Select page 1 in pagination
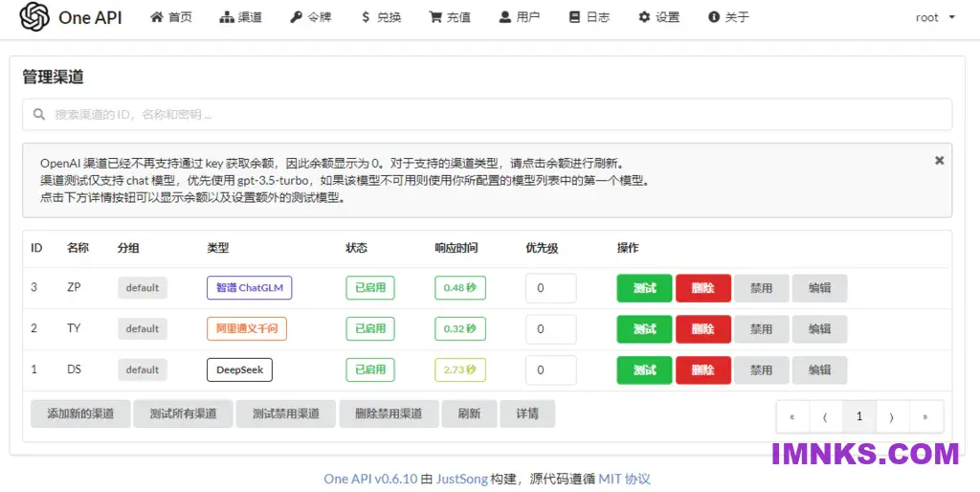 point(859,417)
